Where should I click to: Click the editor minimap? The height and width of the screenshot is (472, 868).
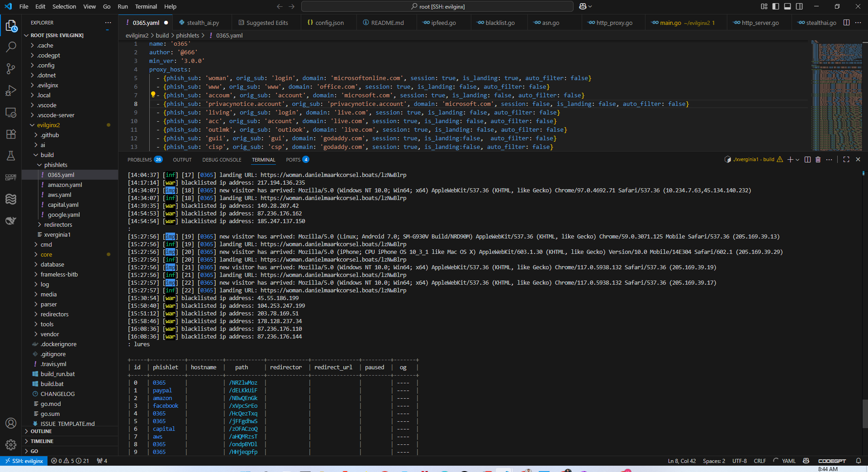pyautogui.click(x=837, y=95)
